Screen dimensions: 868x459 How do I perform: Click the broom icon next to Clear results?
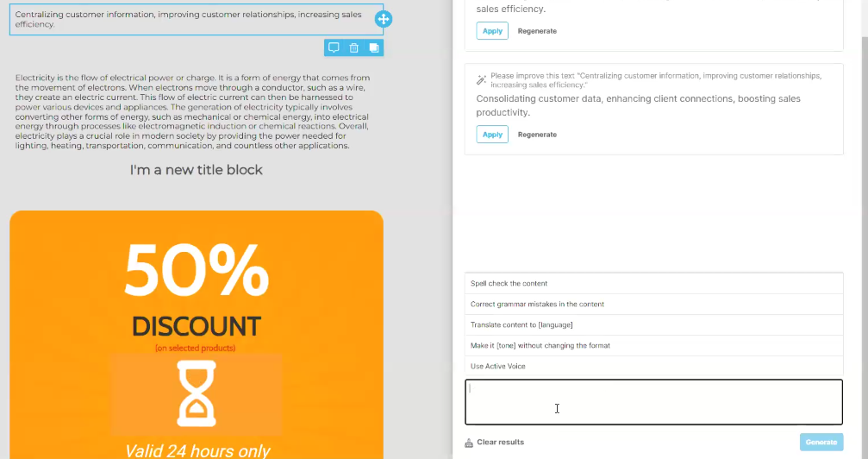pos(469,443)
